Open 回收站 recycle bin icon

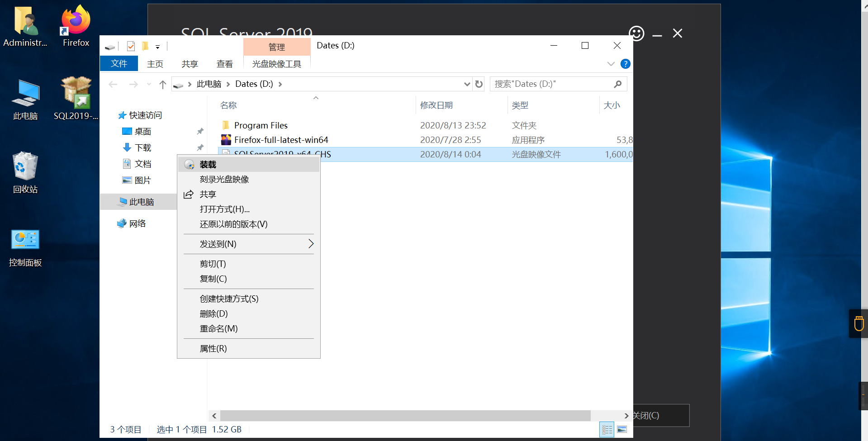click(x=25, y=173)
